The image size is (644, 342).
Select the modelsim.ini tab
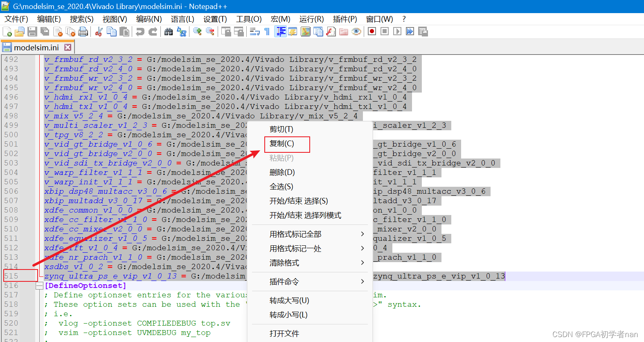(x=37, y=48)
